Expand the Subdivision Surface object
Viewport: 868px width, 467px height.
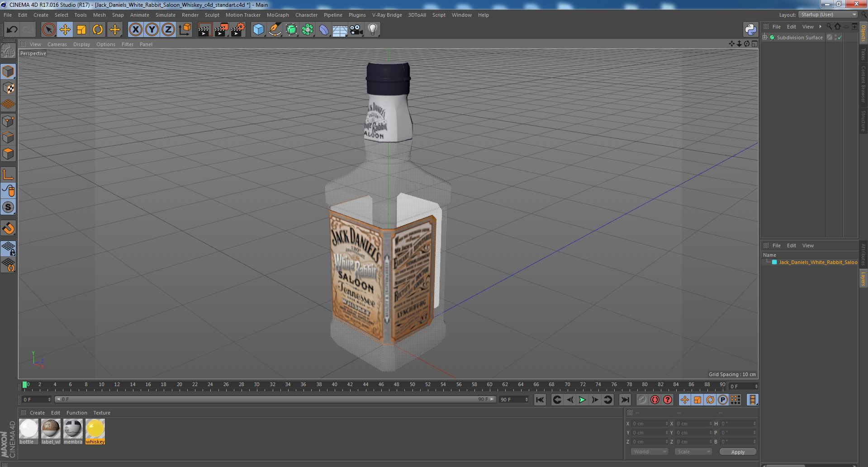pyautogui.click(x=765, y=38)
